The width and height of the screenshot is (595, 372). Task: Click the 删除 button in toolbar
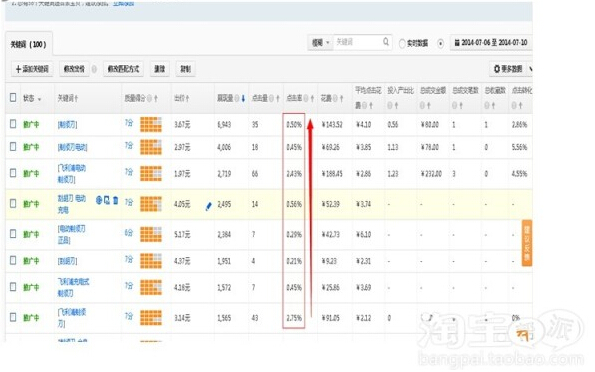(x=160, y=69)
